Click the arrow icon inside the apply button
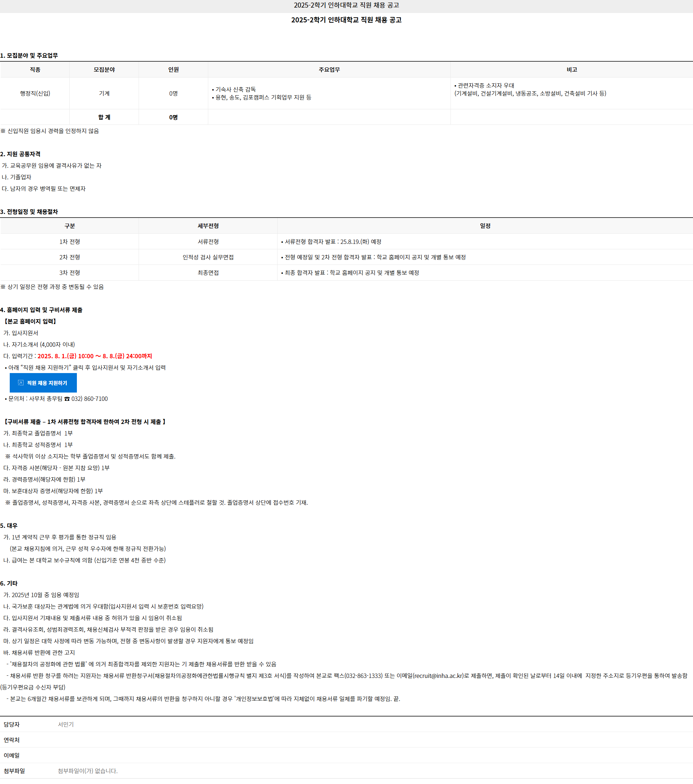 (x=21, y=383)
